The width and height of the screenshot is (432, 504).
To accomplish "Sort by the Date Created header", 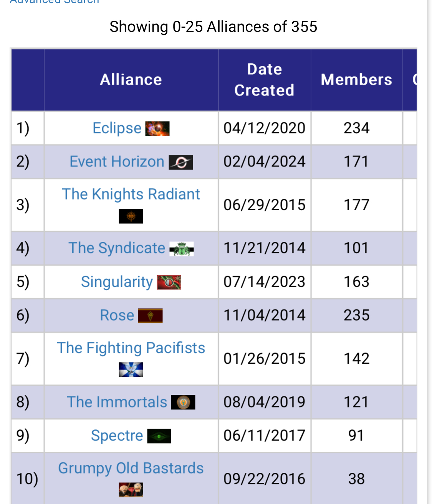I will click(265, 80).
